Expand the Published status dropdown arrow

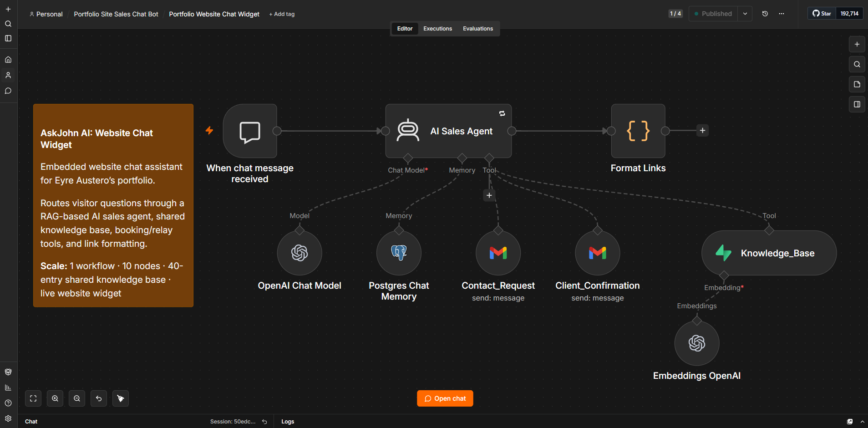pos(745,14)
